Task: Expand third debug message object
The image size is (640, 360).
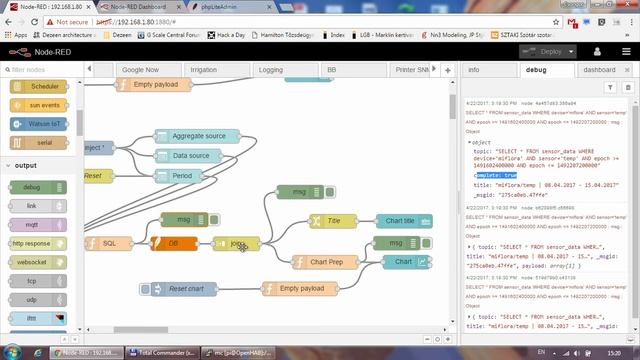Action: tap(469, 317)
